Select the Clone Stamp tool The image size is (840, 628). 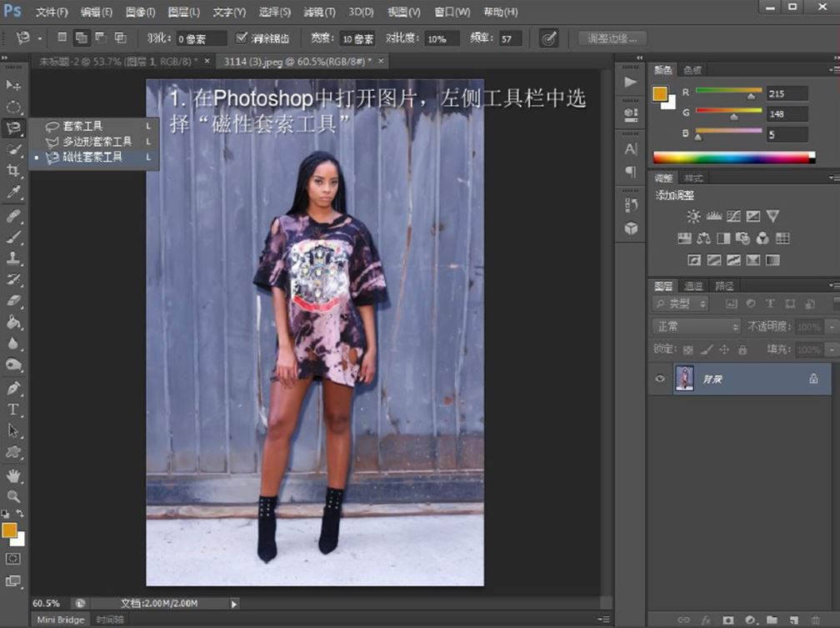(x=13, y=258)
